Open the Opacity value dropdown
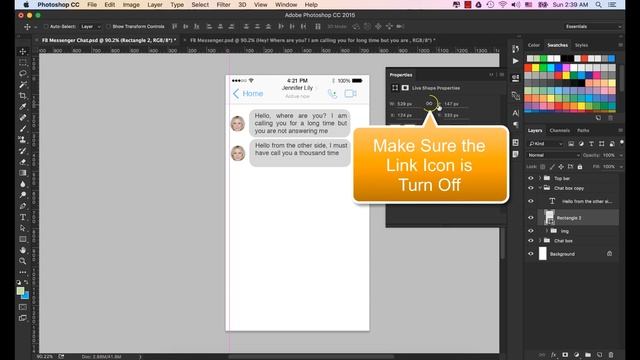The width and height of the screenshot is (640, 360). pyautogui.click(x=621, y=156)
